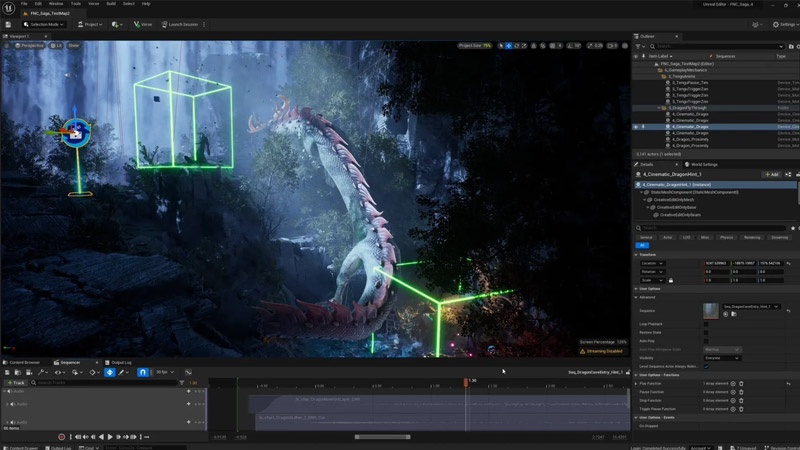Open the 30 fps frame rate dropdown
Image resolution: width=800 pixels, height=450 pixels.
pos(163,372)
